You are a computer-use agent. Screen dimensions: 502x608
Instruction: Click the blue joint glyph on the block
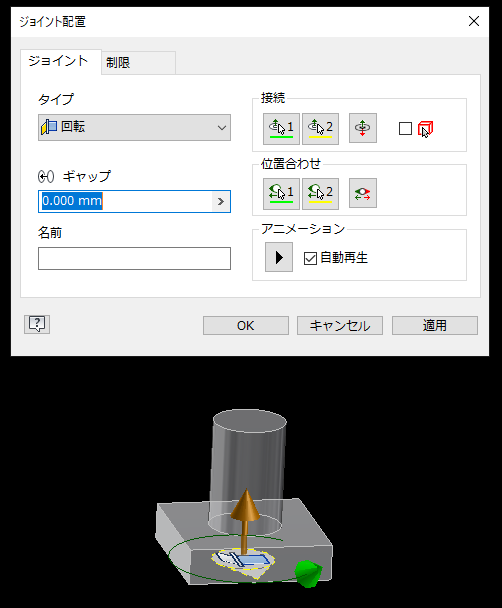click(245, 560)
